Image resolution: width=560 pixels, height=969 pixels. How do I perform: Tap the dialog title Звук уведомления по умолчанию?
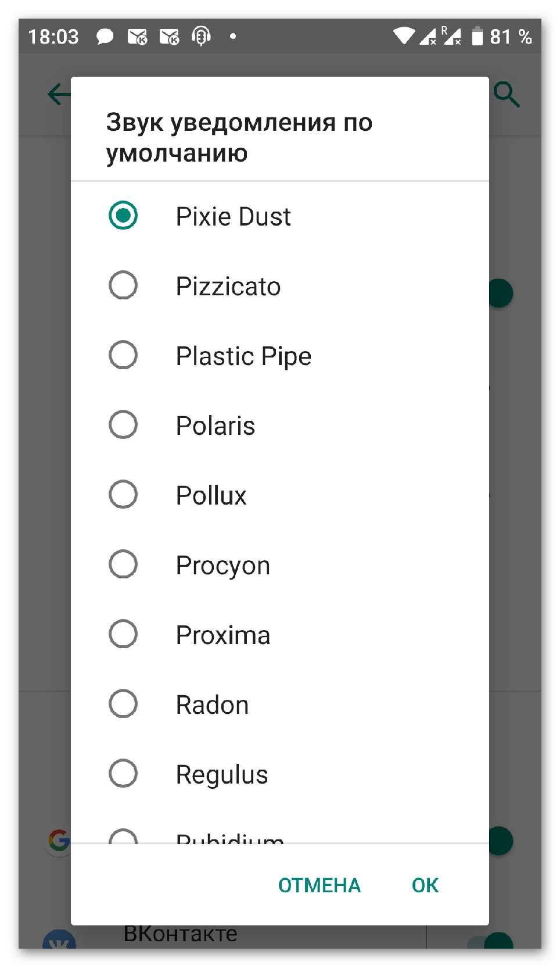[x=239, y=138]
